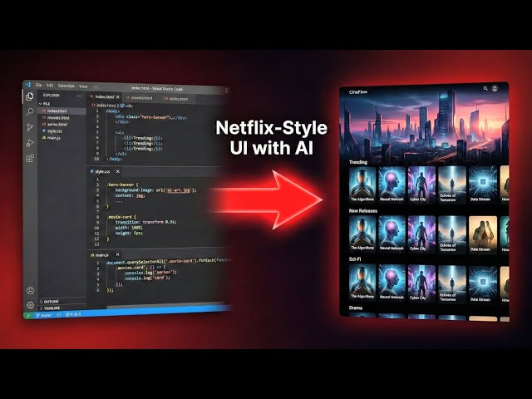Open the Extensions view
The width and height of the screenshot is (532, 399).
point(30,159)
